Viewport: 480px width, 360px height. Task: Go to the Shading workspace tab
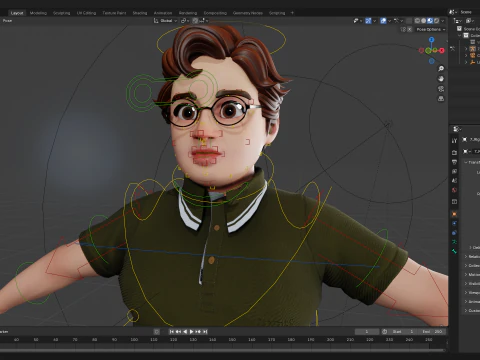pyautogui.click(x=140, y=13)
